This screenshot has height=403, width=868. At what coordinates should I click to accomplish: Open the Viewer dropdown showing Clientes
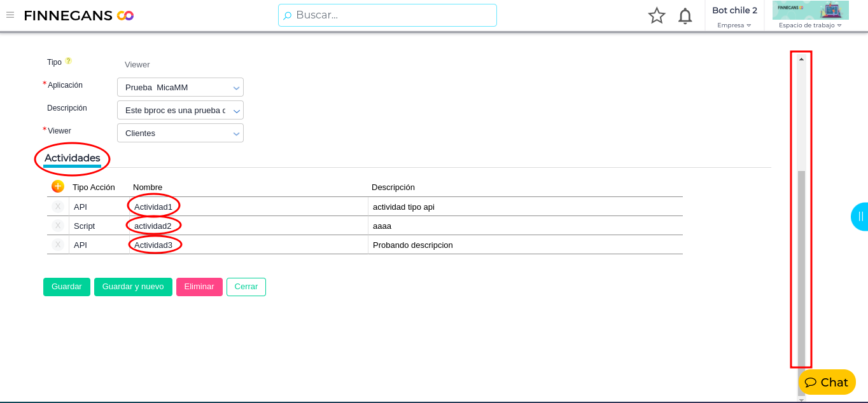point(180,133)
